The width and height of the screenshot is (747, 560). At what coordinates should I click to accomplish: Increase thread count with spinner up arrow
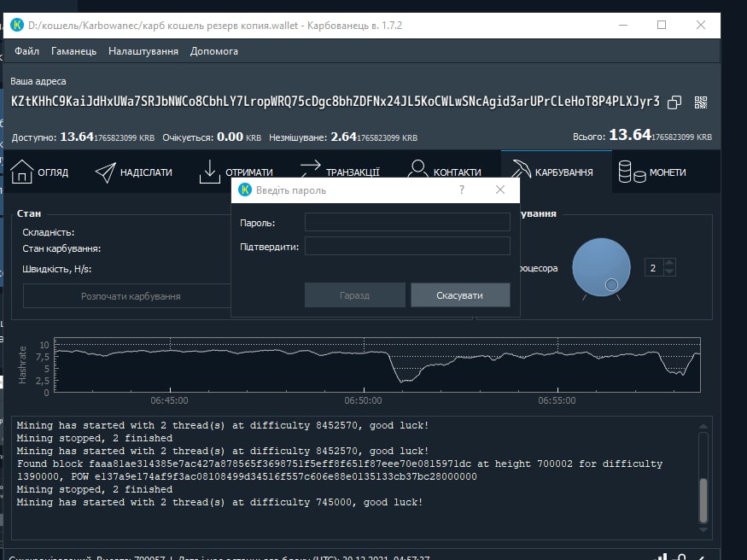click(668, 262)
